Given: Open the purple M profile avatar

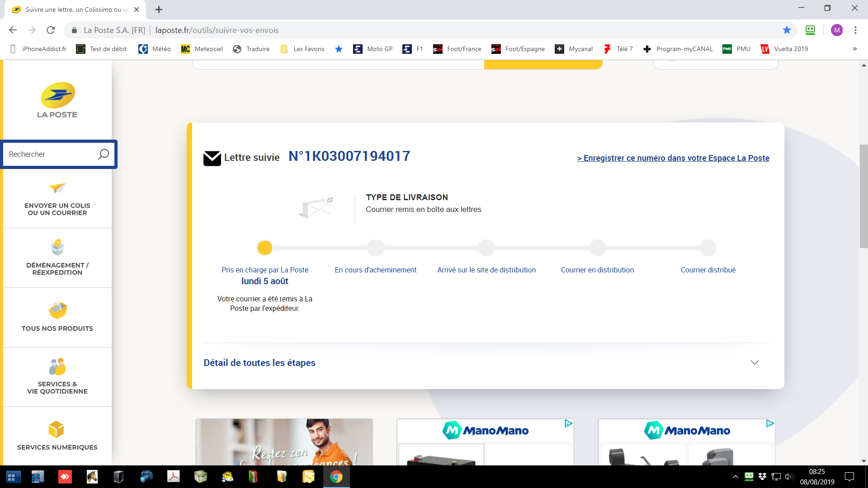Looking at the screenshot, I should [x=837, y=30].
